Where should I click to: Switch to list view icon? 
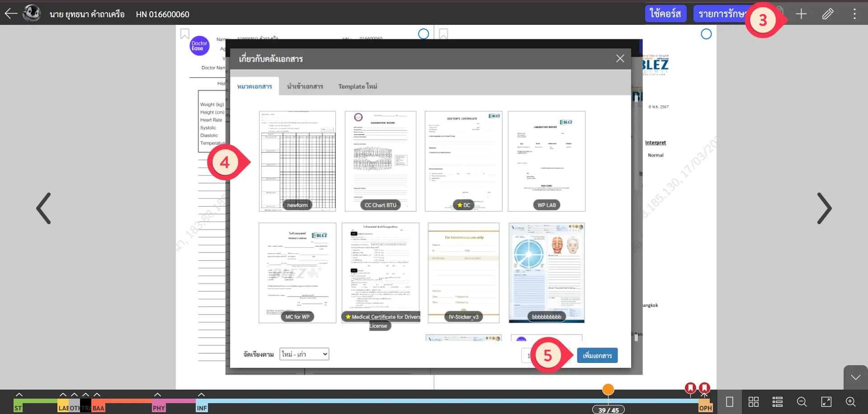[x=778, y=402]
